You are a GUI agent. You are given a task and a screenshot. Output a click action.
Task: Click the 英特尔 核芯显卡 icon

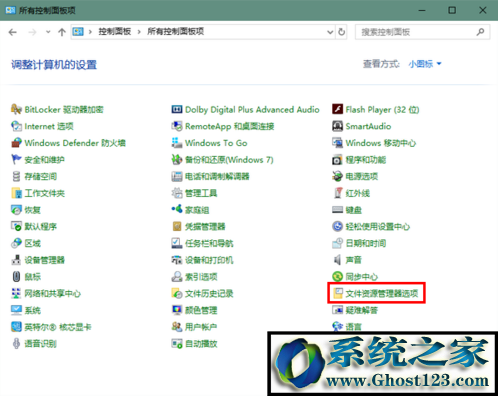click(x=16, y=327)
